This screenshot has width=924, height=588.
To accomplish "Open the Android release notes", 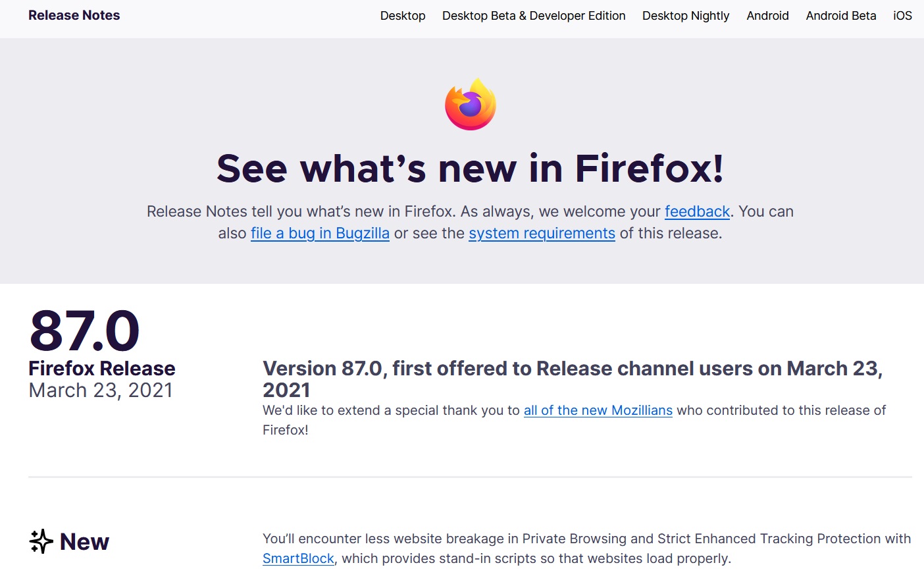I will 767,16.
